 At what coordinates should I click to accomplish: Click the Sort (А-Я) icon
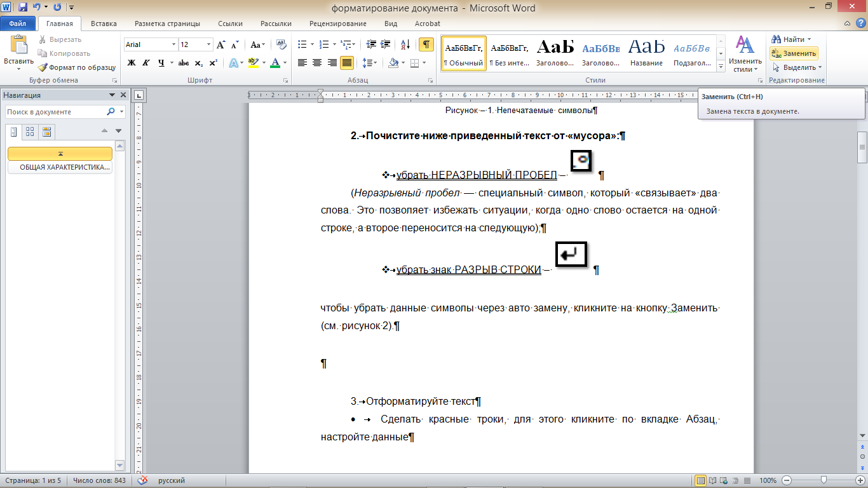point(405,44)
